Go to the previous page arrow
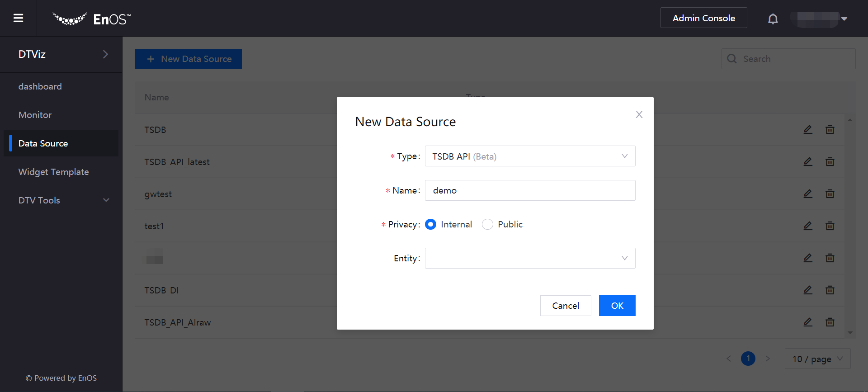The height and width of the screenshot is (392, 868). tap(728, 359)
